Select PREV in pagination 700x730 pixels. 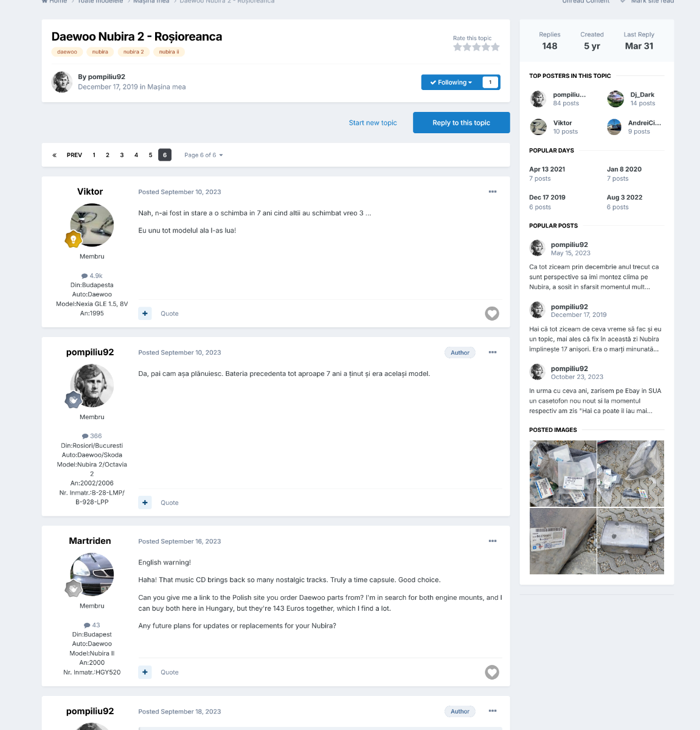point(74,155)
